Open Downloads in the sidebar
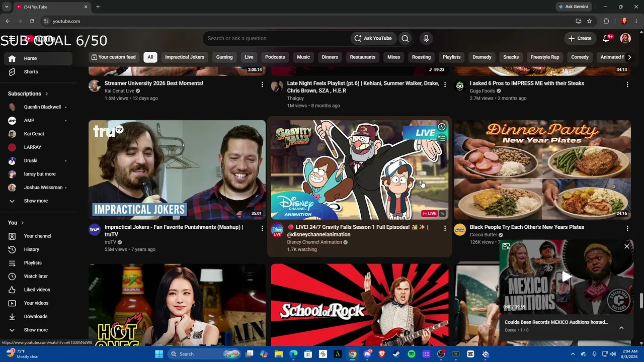The image size is (644, 362). [x=38, y=316]
